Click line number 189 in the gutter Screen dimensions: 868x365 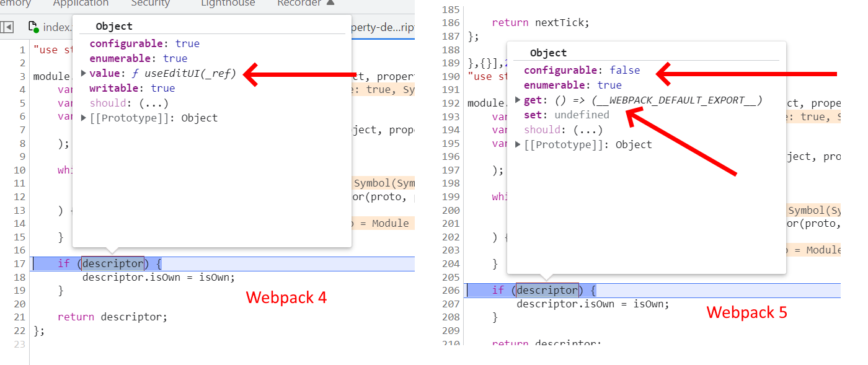[451, 63]
